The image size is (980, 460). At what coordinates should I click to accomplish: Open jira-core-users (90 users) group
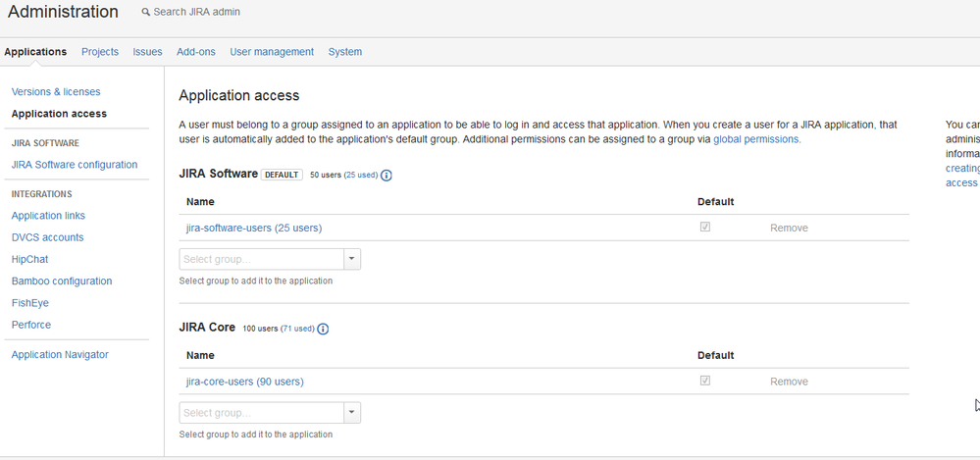click(x=245, y=382)
